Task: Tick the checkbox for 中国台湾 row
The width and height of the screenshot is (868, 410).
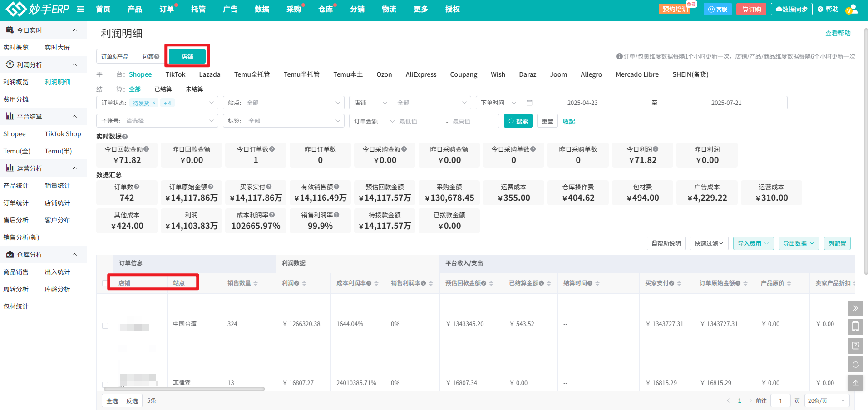Action: [105, 326]
